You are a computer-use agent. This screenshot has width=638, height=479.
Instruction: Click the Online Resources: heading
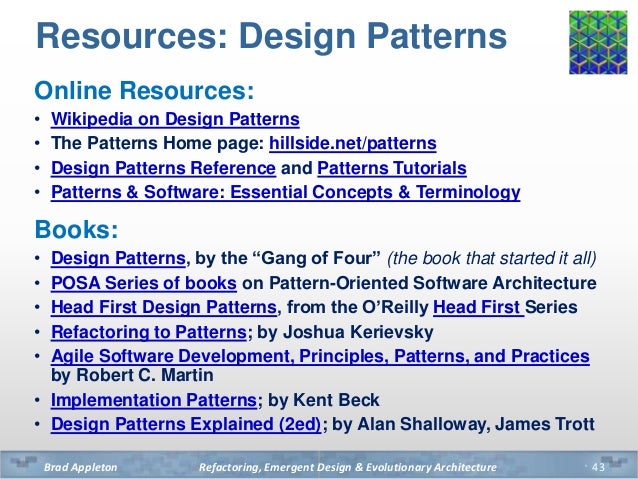(144, 90)
